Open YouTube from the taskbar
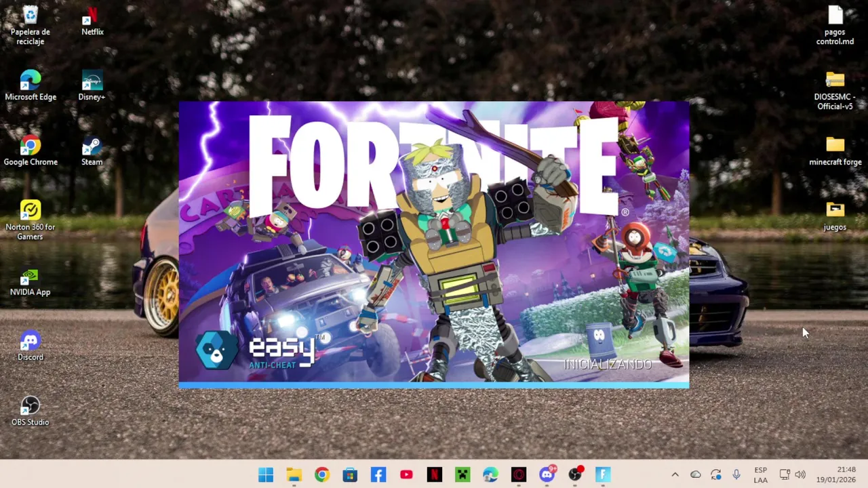Screen dimensions: 868x488 406,474
